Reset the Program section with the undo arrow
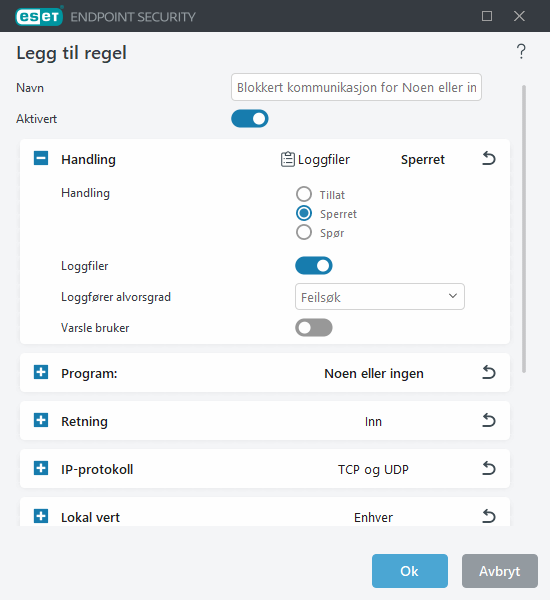This screenshot has width=550, height=600. click(489, 372)
